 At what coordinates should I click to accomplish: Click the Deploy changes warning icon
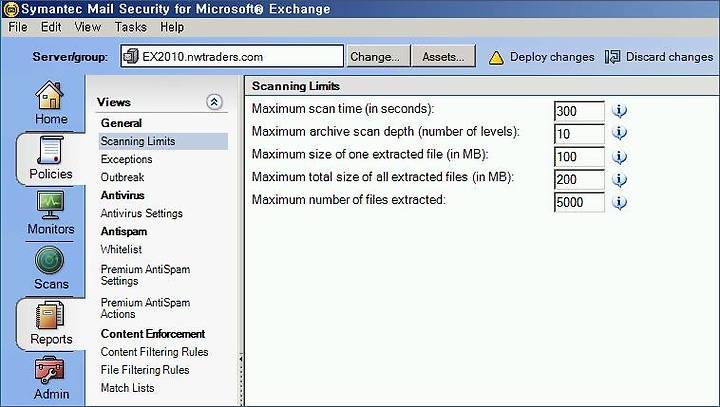tap(496, 57)
